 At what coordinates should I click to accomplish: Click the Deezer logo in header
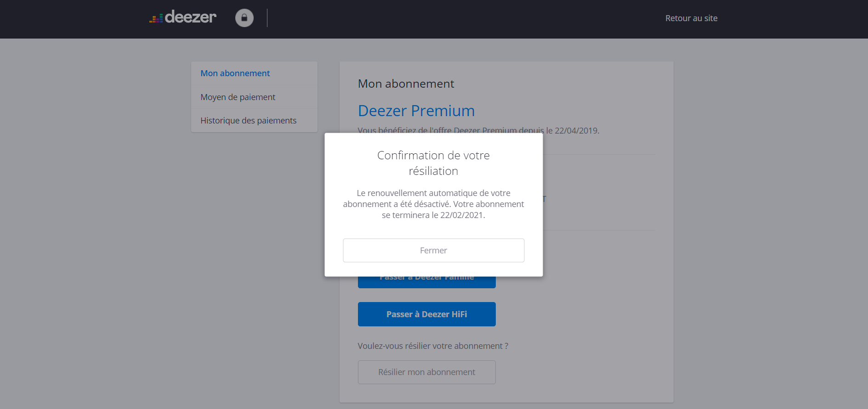tap(183, 17)
